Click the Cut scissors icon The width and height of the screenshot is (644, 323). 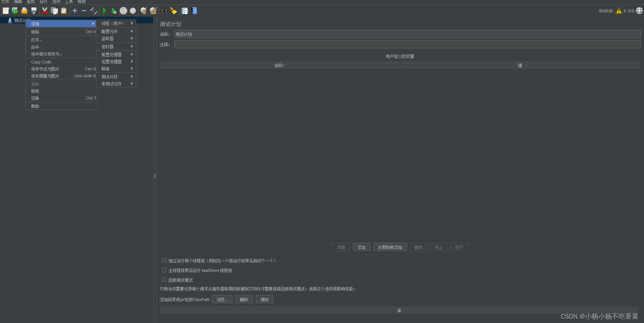(45, 11)
